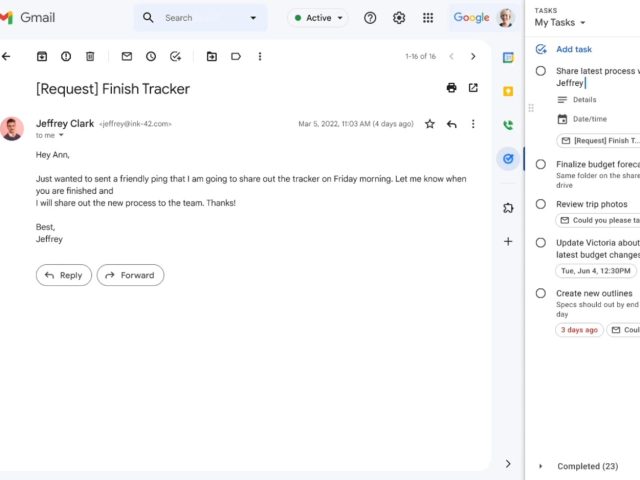Click the Gmail logo

[27, 18]
